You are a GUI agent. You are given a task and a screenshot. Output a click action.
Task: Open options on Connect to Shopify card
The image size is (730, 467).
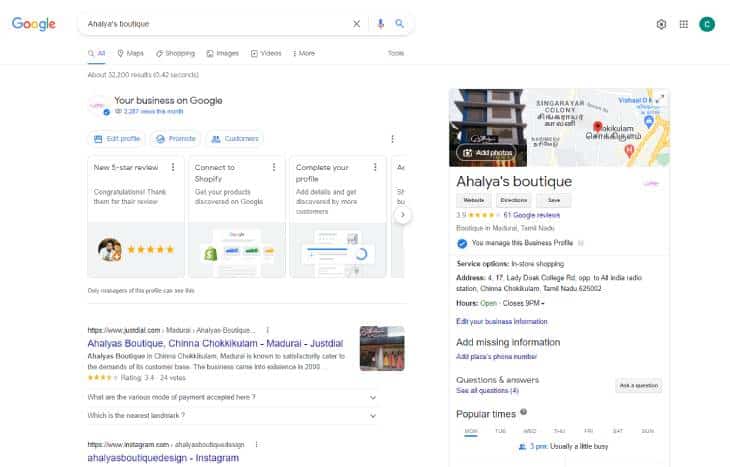[x=274, y=167]
